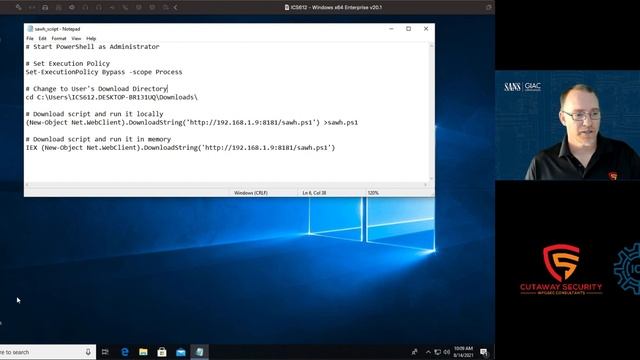The width and height of the screenshot is (640, 360).
Task: Click the full screen icon in the VM title bar
Action: [489, 7]
